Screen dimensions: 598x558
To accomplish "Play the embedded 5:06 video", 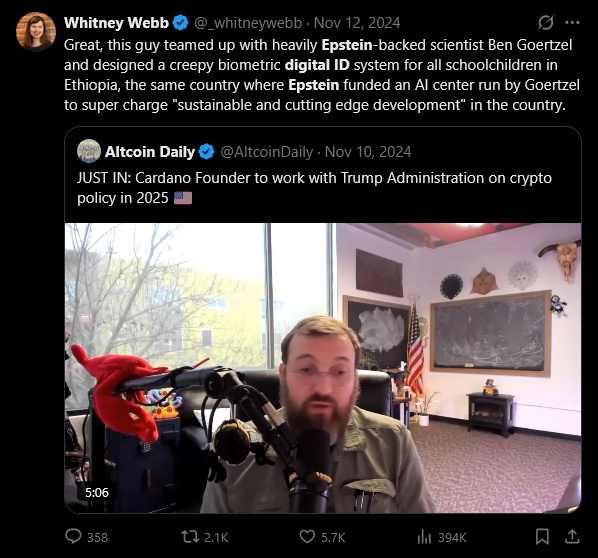I will (x=323, y=368).
